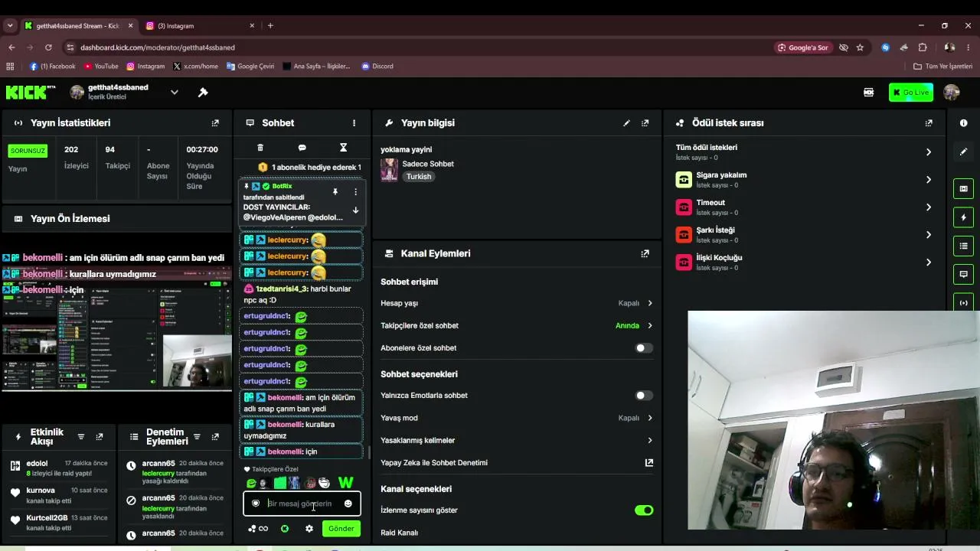980x551 pixels.
Task: Open the Discord bookmark
Action: (x=377, y=67)
